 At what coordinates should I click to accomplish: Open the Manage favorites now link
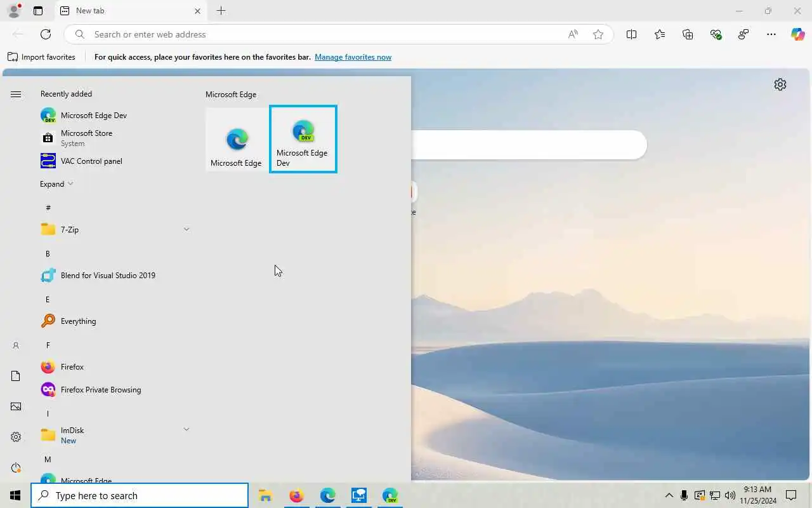pos(353,57)
